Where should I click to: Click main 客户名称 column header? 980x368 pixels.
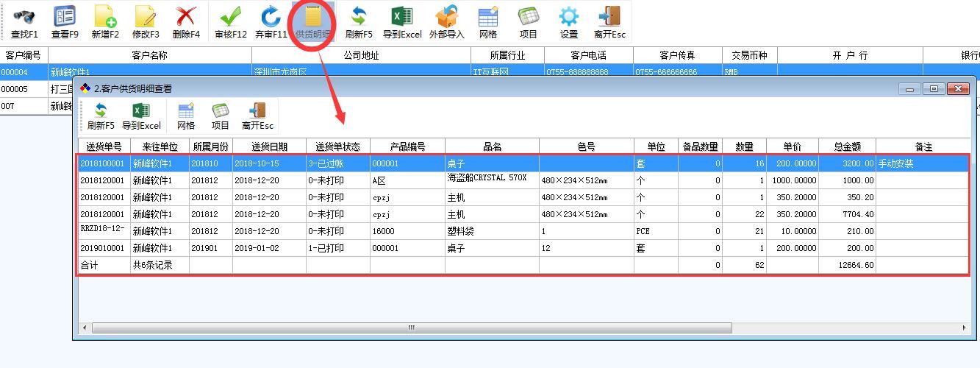150,55
